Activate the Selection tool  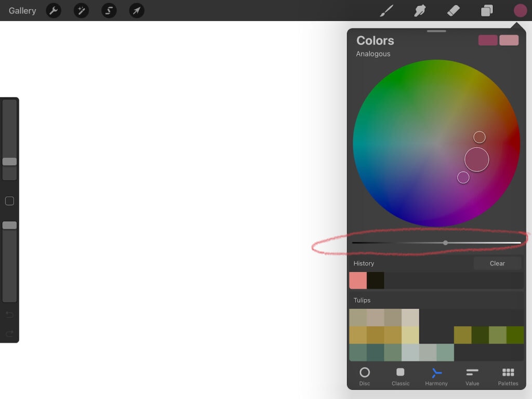[x=109, y=10]
